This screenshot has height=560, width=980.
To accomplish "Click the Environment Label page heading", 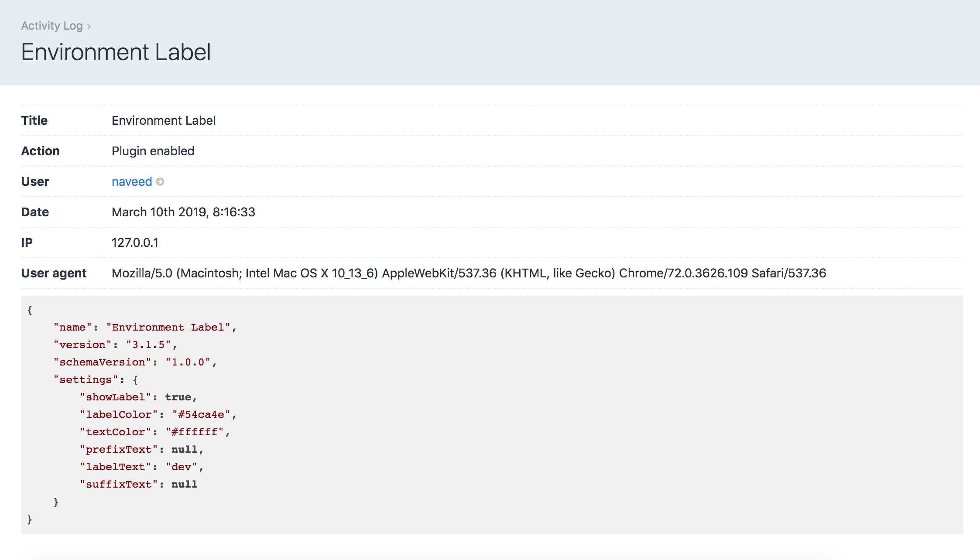I will (x=116, y=52).
